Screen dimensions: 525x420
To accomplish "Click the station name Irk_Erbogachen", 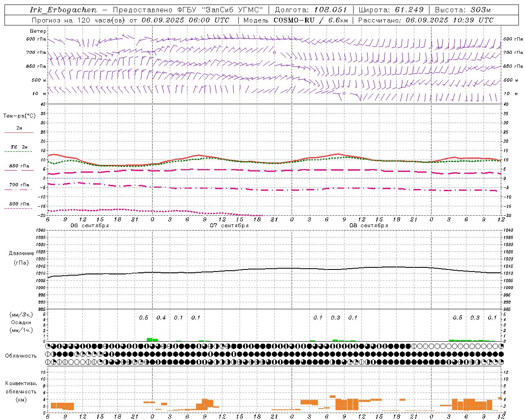I will pos(64,10).
